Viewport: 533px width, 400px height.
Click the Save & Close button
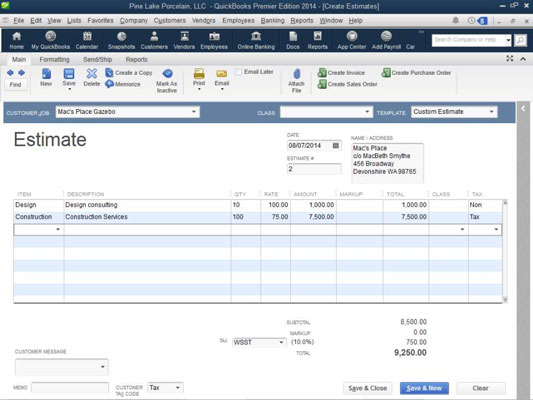(x=367, y=388)
